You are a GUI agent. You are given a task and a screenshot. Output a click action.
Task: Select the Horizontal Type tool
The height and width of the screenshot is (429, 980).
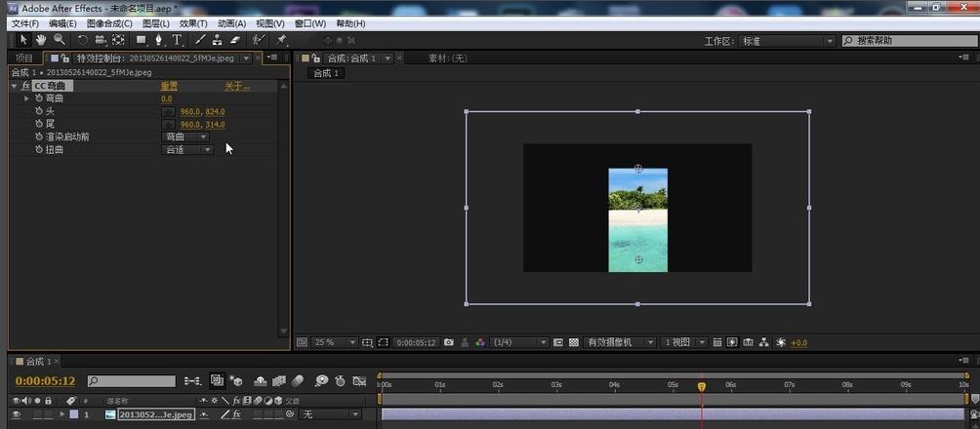(x=178, y=40)
